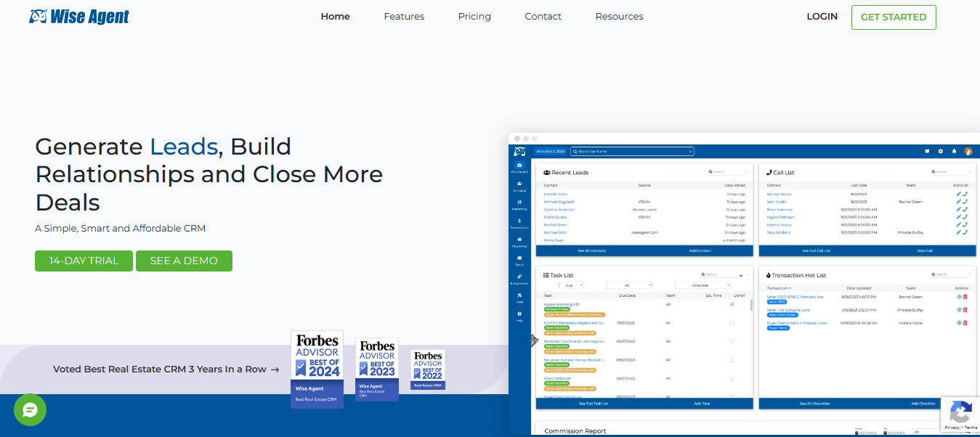
Task: Open the Due dropdown in Task List
Action: click(x=571, y=285)
